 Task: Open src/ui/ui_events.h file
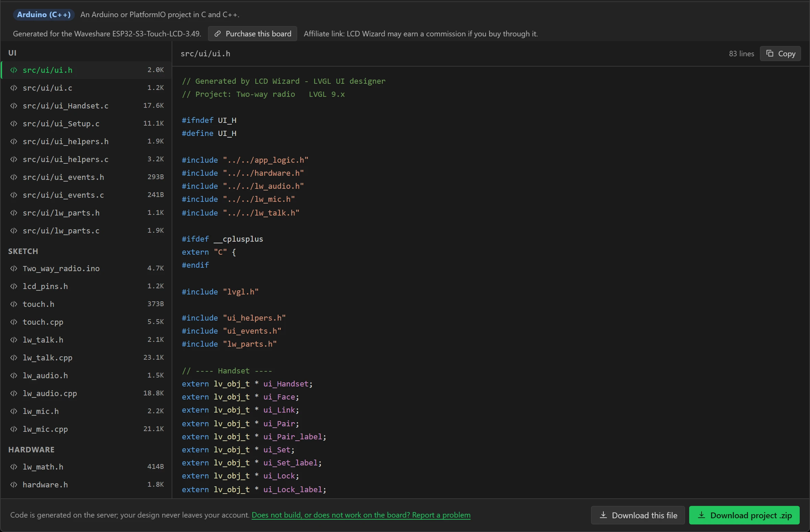click(x=86, y=177)
